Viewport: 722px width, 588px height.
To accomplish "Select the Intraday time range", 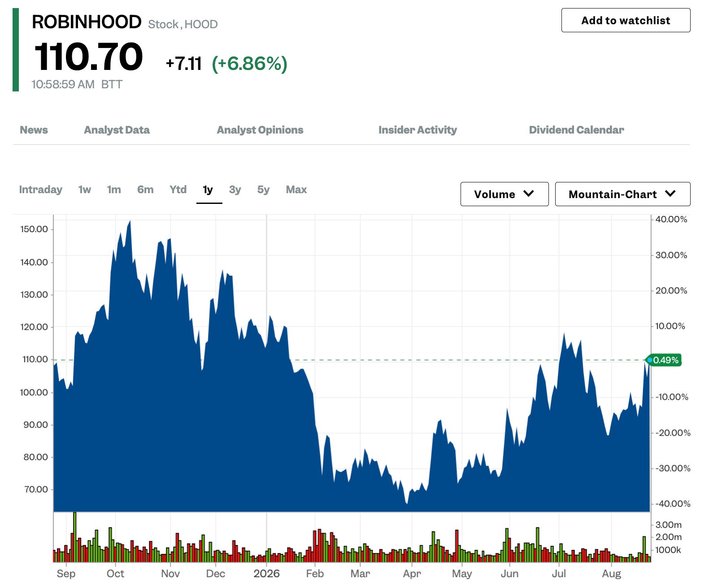I will pyautogui.click(x=41, y=190).
